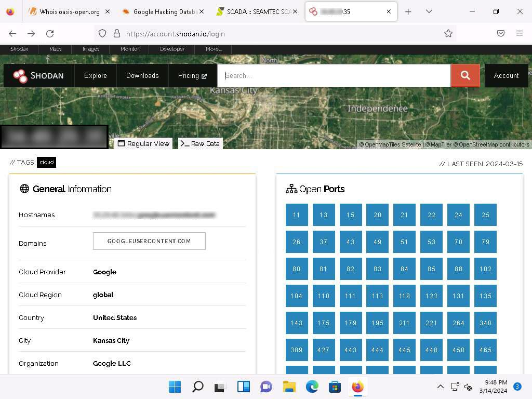This screenshot has height=399, width=532.
Task: Open File Explorer from the taskbar
Action: [x=289, y=387]
